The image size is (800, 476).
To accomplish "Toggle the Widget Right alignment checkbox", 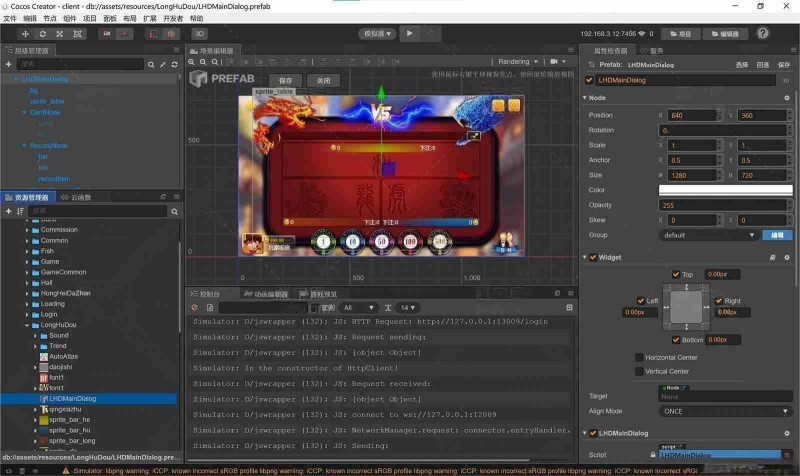I will 719,301.
